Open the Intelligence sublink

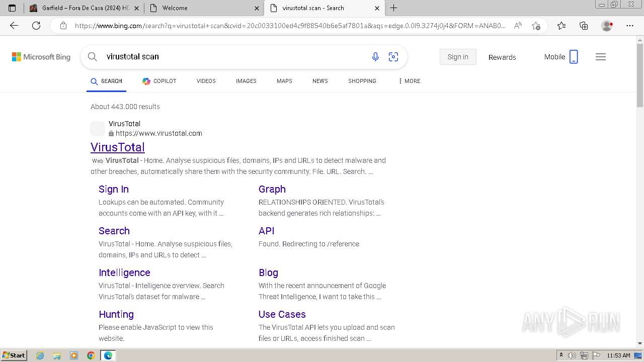124,273
